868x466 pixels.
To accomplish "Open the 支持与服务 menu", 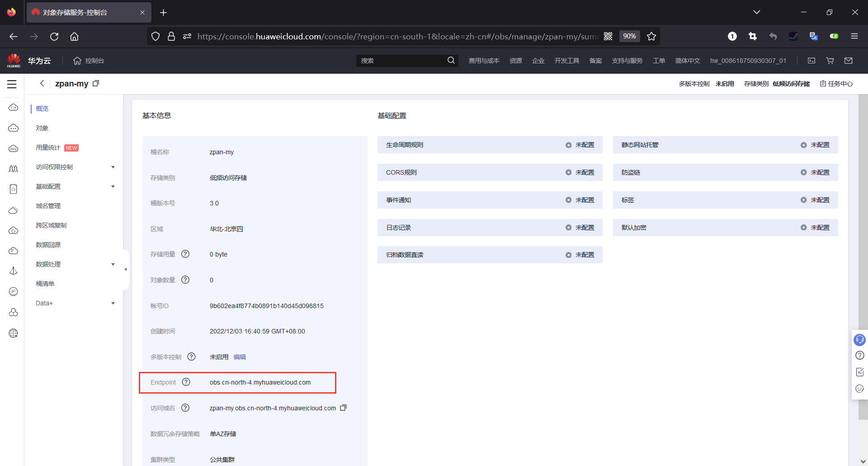I will (x=627, y=61).
